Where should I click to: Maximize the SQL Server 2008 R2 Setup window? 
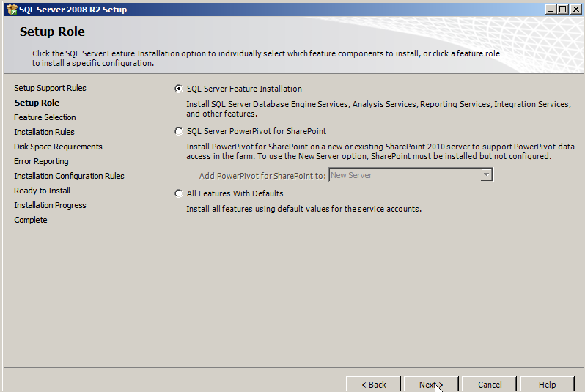(562, 10)
